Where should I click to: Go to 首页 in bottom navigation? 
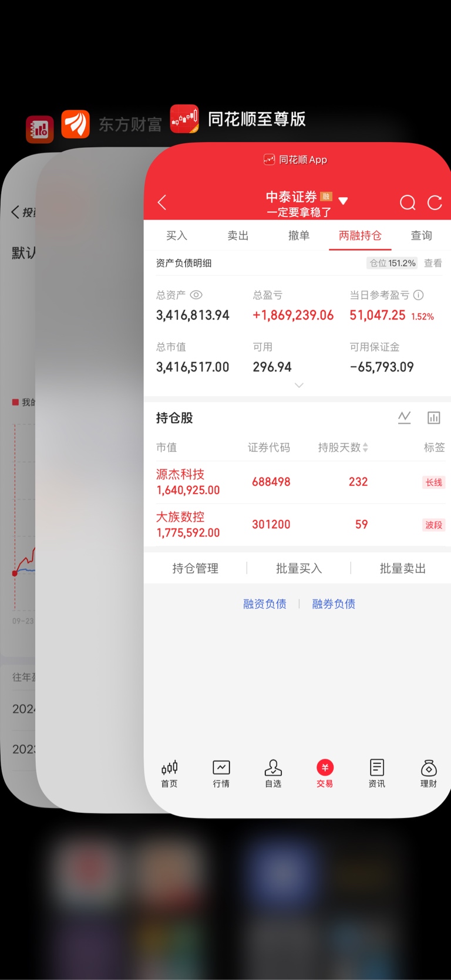pos(169,773)
